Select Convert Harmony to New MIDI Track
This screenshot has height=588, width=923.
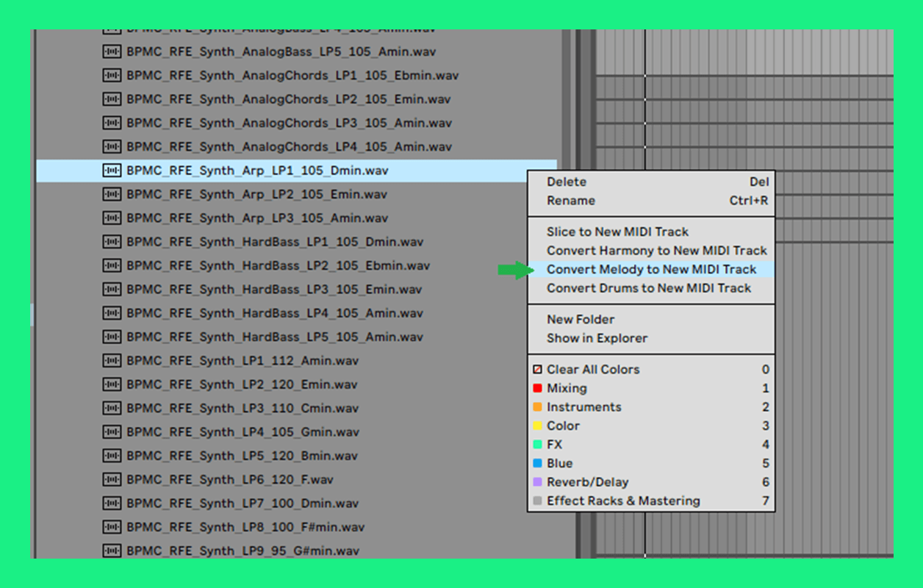click(656, 251)
